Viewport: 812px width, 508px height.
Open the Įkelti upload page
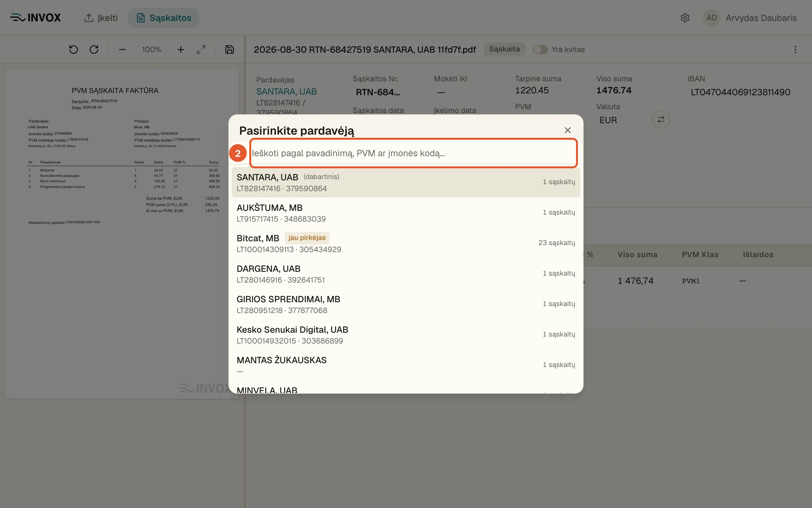point(101,18)
